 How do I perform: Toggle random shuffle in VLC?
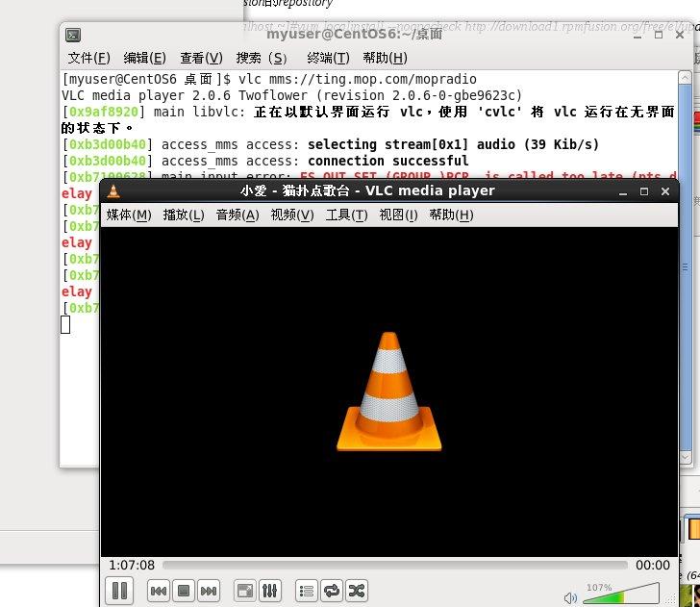[356, 592]
